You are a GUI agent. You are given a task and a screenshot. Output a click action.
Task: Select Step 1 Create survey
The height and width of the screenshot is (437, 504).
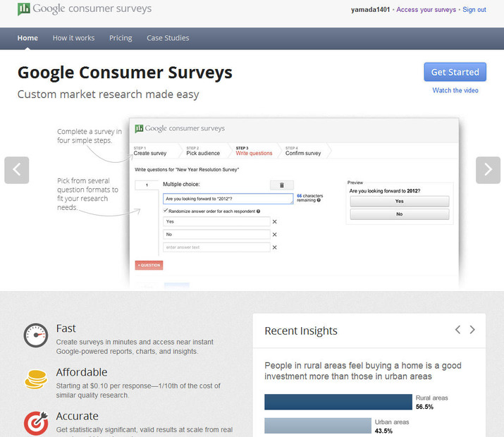[x=150, y=151]
